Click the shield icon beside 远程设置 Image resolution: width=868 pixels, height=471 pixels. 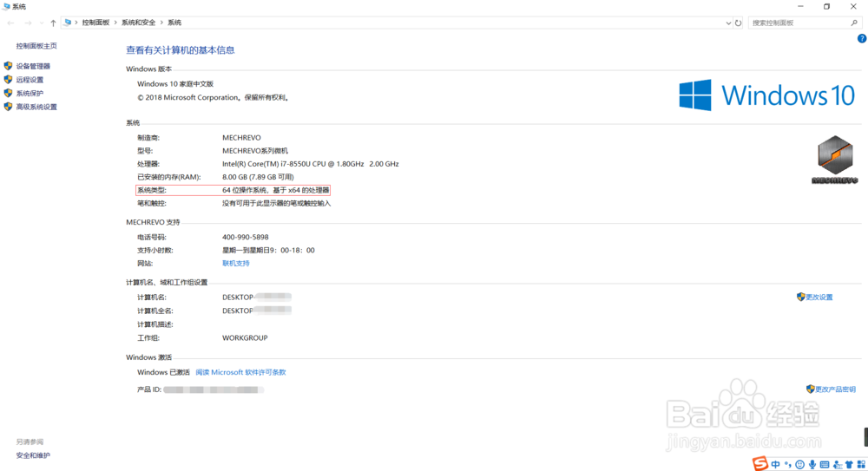(8, 79)
